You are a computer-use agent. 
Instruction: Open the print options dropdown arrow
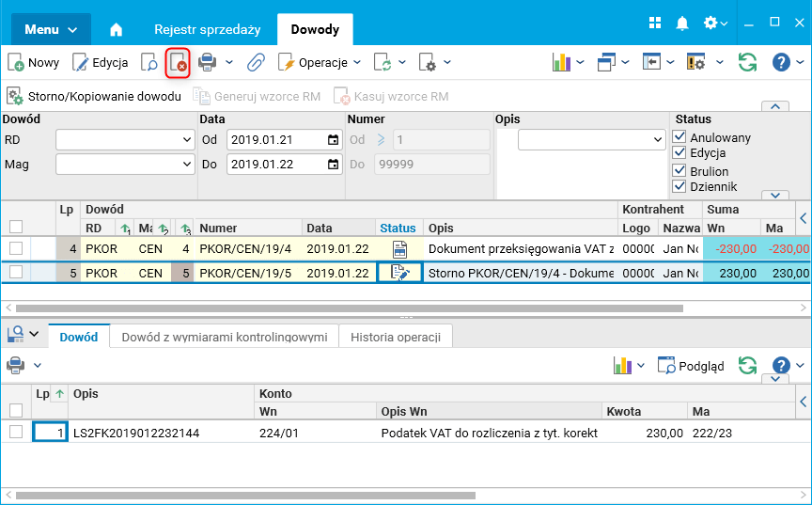point(229,63)
